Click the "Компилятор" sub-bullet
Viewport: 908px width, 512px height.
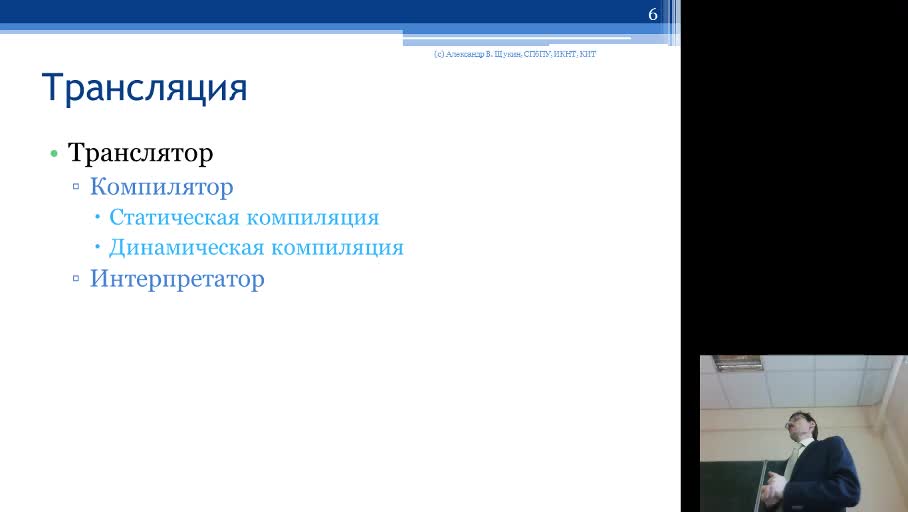(162, 187)
